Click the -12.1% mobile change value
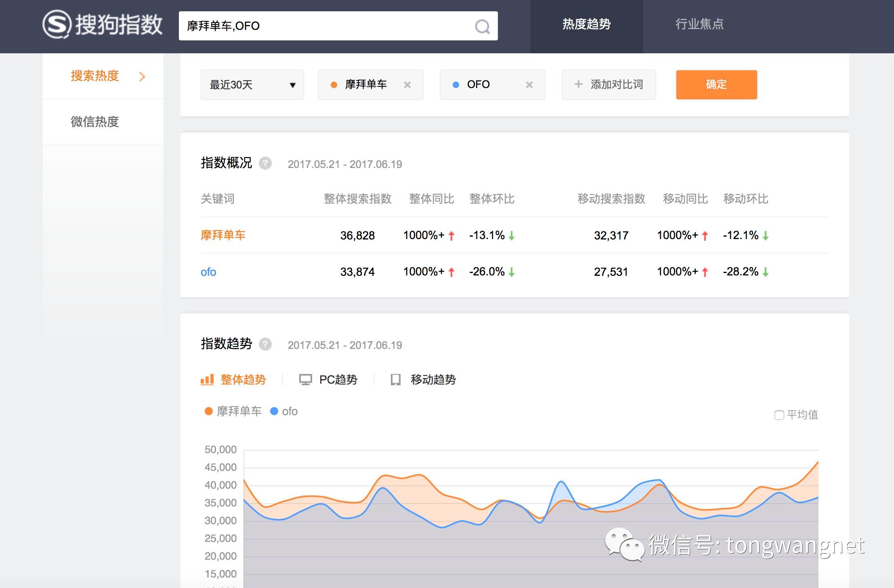 click(x=741, y=235)
